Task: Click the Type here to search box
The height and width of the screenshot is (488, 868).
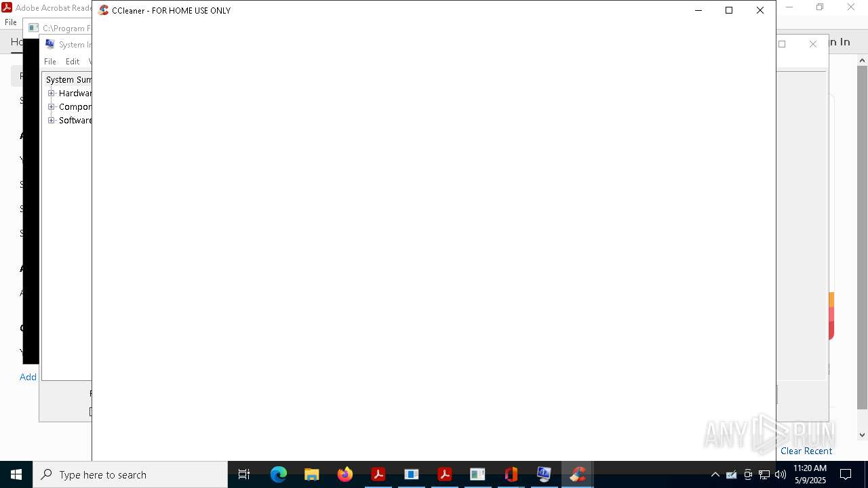Action: click(x=130, y=474)
